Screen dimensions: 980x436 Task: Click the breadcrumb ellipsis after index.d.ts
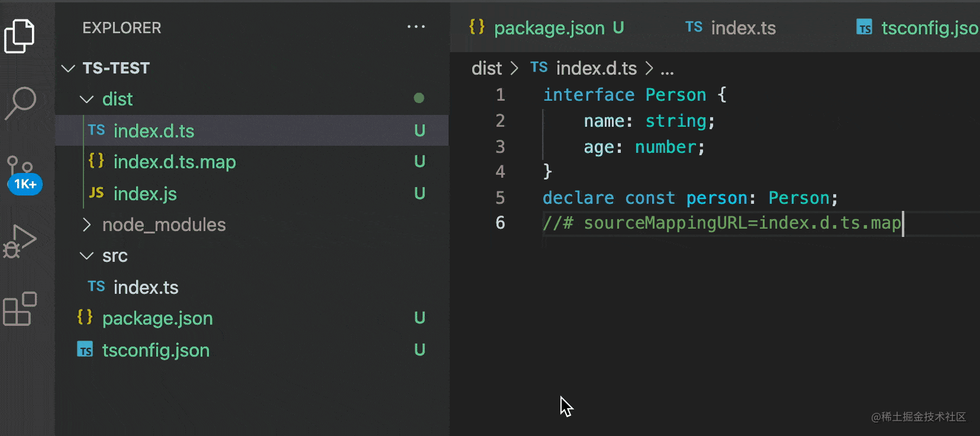[667, 69]
